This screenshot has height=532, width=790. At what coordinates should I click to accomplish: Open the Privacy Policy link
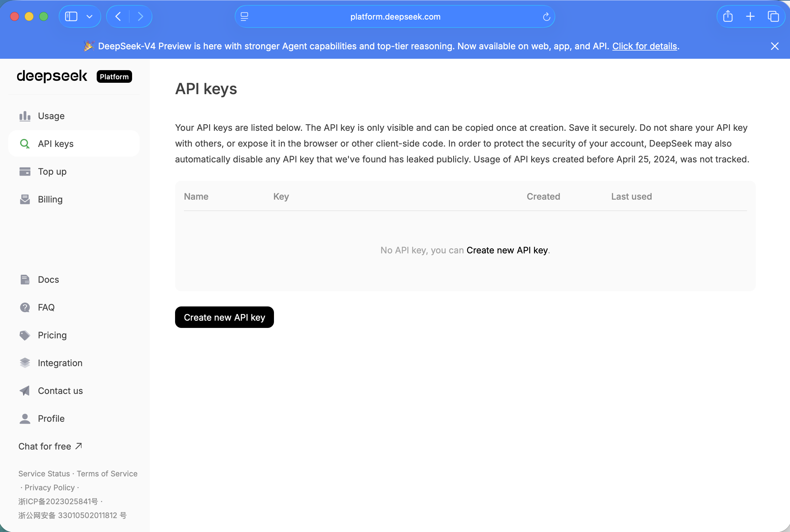pos(50,487)
